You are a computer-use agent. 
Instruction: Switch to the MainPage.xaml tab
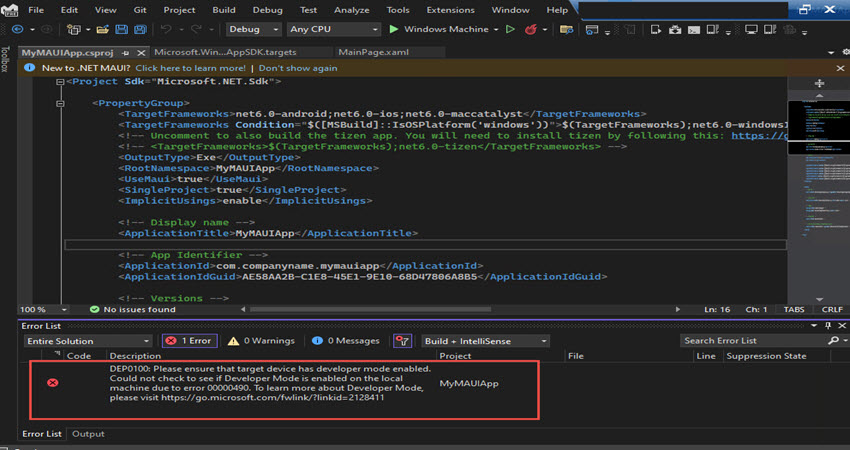pos(371,51)
